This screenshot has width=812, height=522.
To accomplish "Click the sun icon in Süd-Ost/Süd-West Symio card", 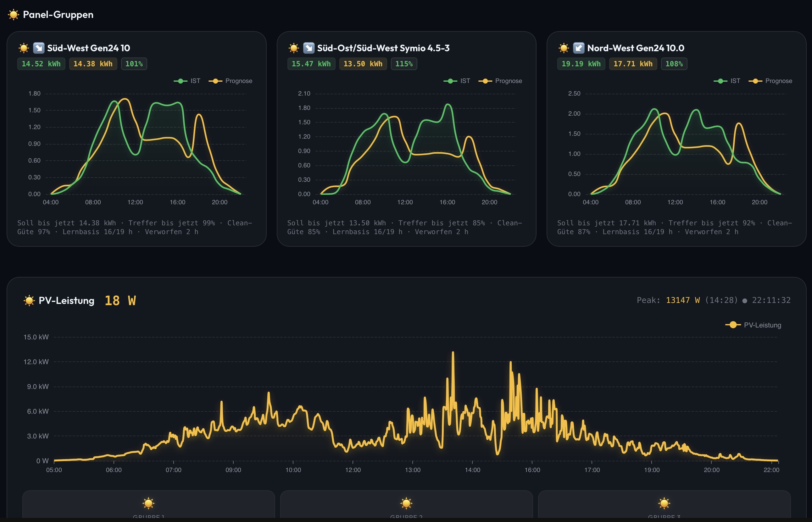I will click(x=294, y=48).
